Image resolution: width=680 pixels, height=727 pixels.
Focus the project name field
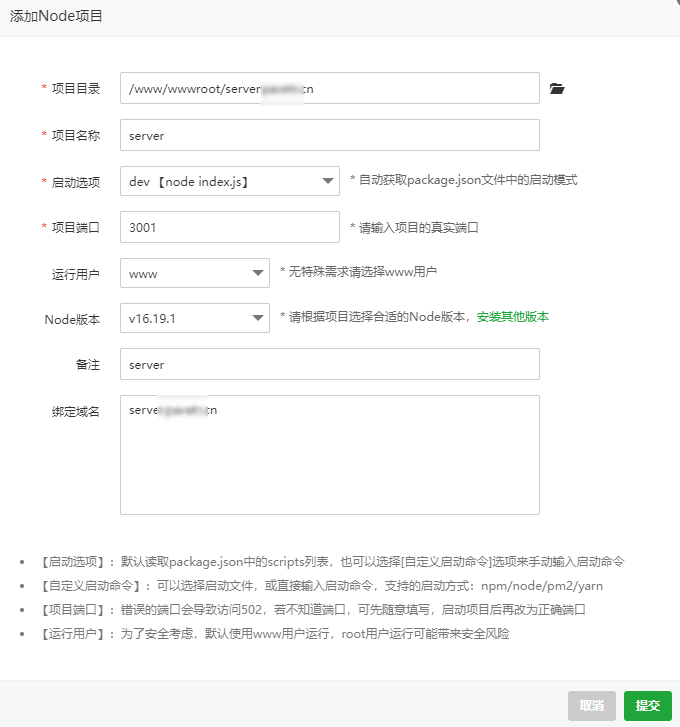(330, 135)
